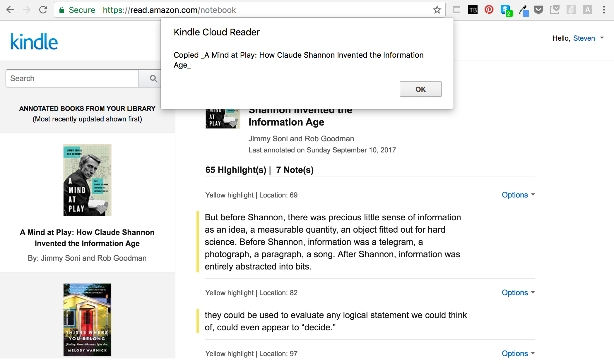Expand Options for Location 82 highlight
The image size is (614, 364).
click(518, 293)
